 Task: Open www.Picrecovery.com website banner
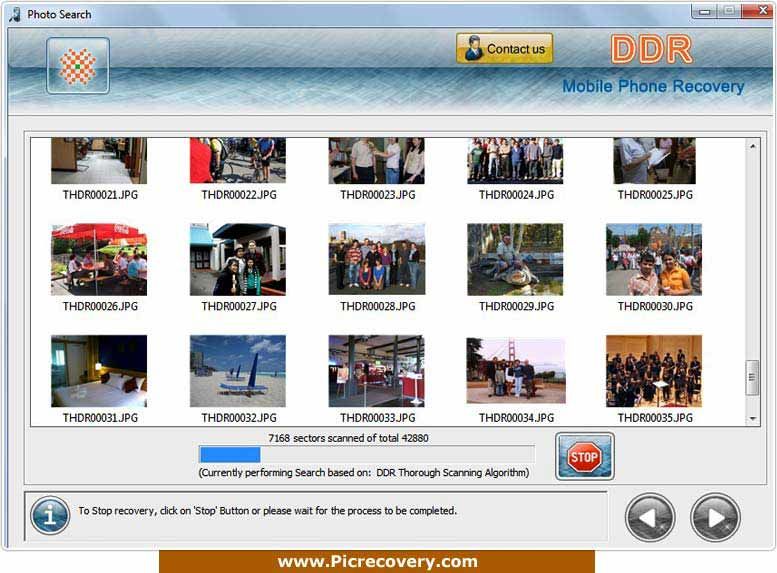[377, 562]
